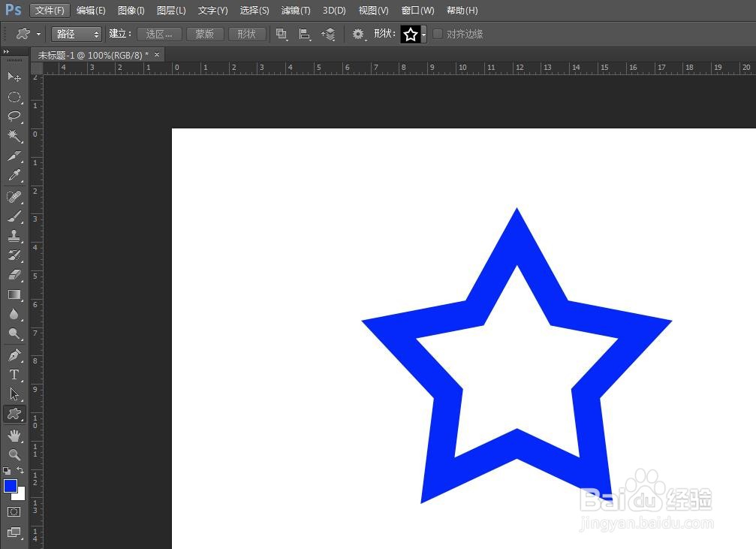Image resolution: width=756 pixels, height=549 pixels.
Task: Select the Eraser tool
Action: pyautogui.click(x=14, y=275)
